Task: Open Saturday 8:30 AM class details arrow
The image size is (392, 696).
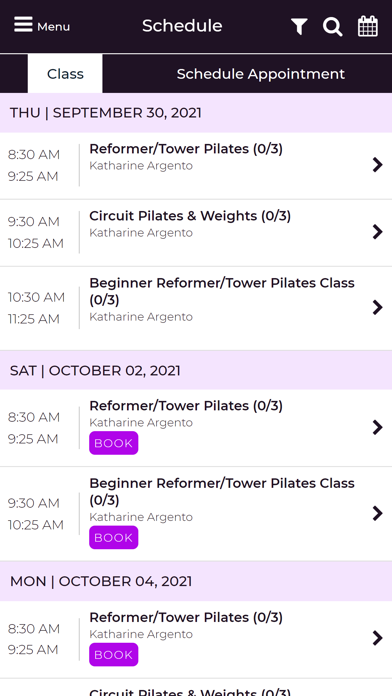Action: pos(377,427)
